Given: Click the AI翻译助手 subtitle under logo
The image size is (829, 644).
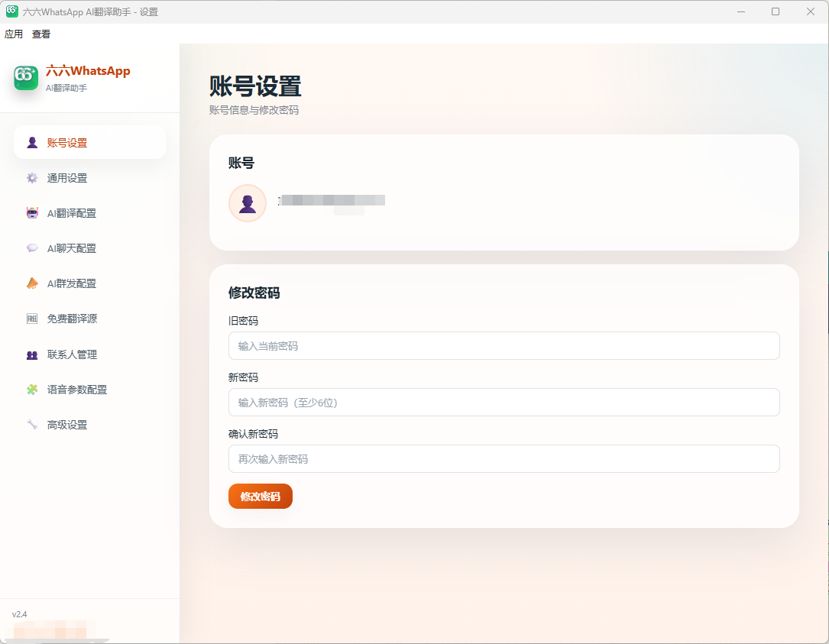Looking at the screenshot, I should point(66,88).
